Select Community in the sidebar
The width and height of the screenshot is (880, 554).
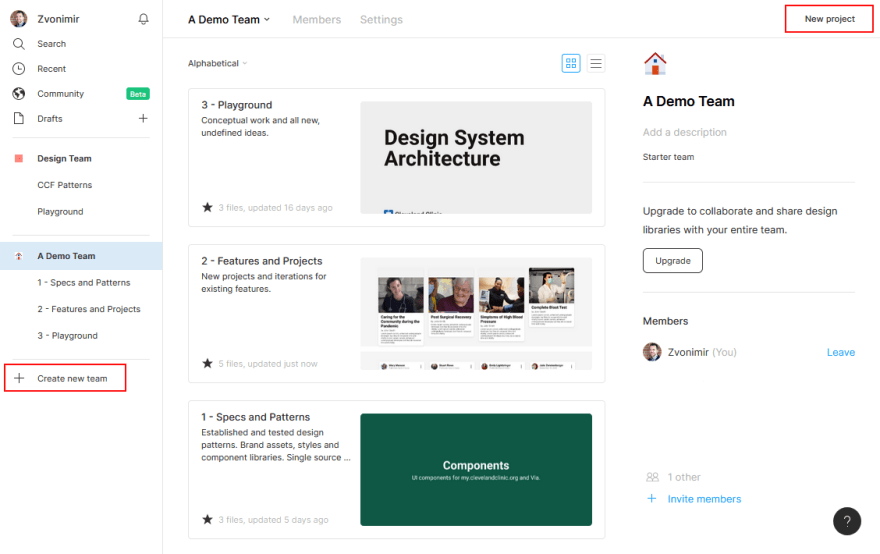tap(61, 94)
